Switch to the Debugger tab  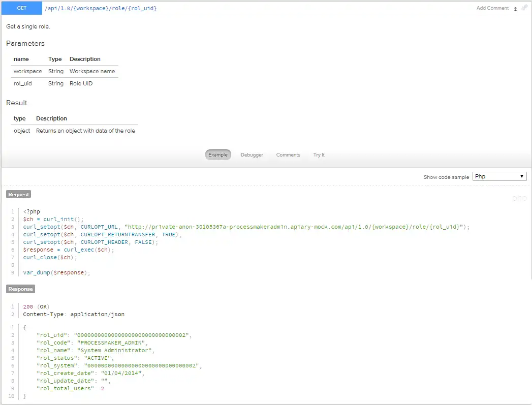(252, 154)
